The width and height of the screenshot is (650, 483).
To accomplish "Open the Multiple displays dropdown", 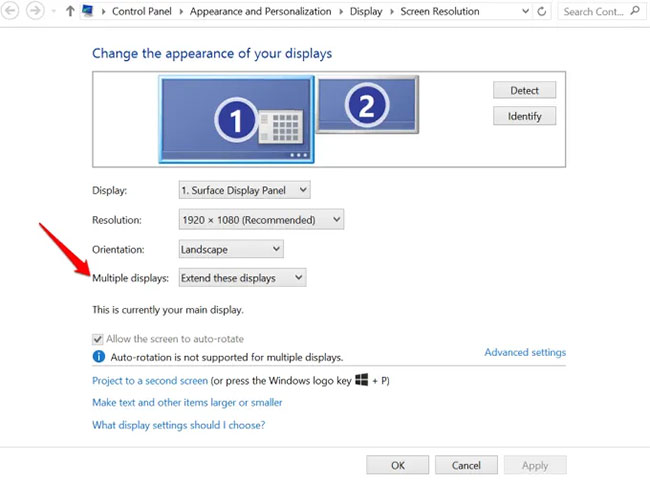I will pos(242,277).
